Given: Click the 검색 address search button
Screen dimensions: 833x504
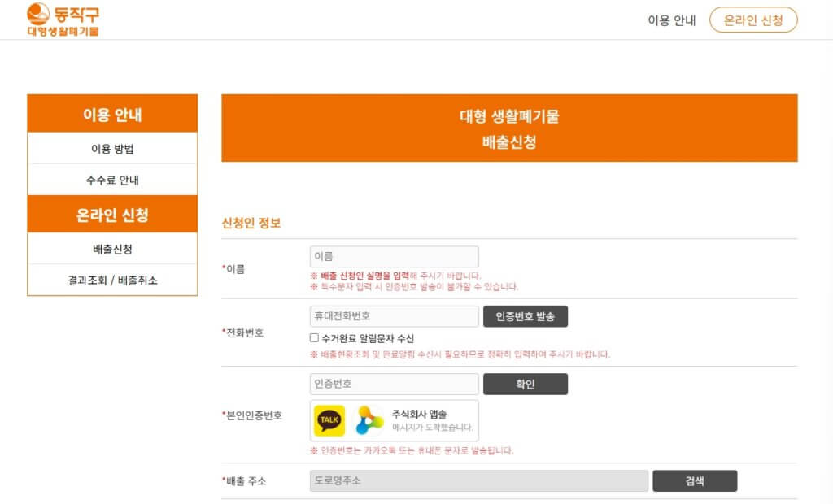Looking at the screenshot, I should [694, 480].
